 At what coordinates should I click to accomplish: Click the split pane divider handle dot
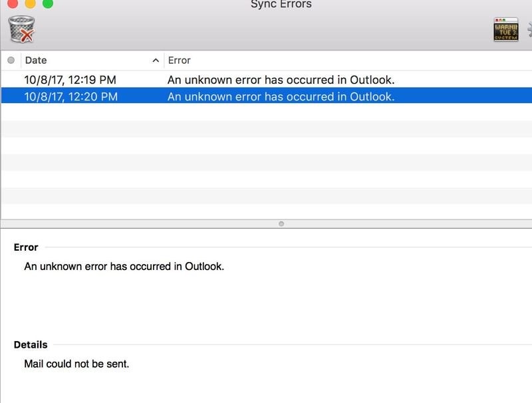coord(281,224)
